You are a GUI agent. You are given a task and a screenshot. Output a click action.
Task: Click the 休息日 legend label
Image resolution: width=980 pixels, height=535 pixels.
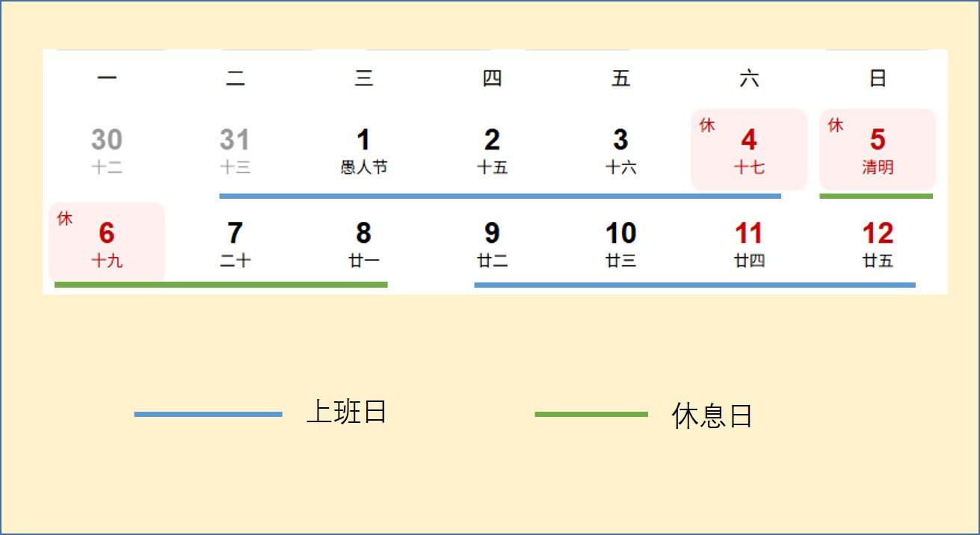click(712, 416)
